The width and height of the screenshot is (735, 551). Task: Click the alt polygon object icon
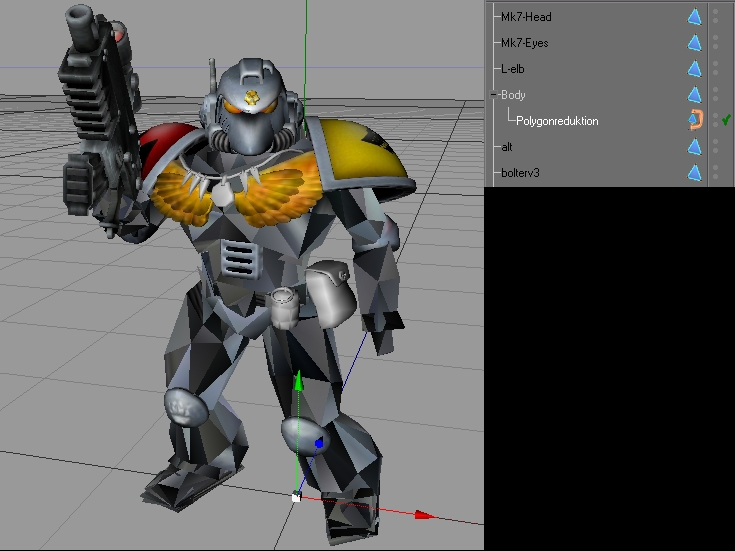pos(695,147)
